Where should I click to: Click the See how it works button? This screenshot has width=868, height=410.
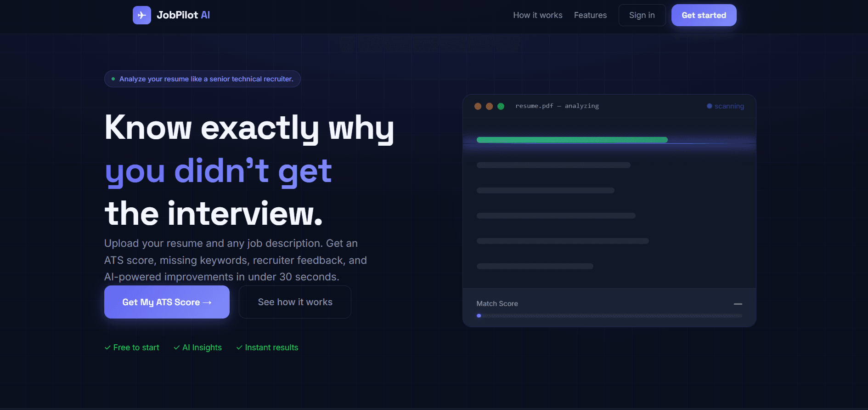pyautogui.click(x=295, y=302)
